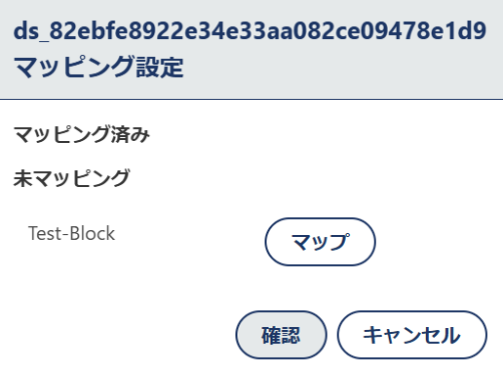This screenshot has height=376, width=503.
Task: Click the マップ button for Test-Block
Action: pyautogui.click(x=320, y=242)
